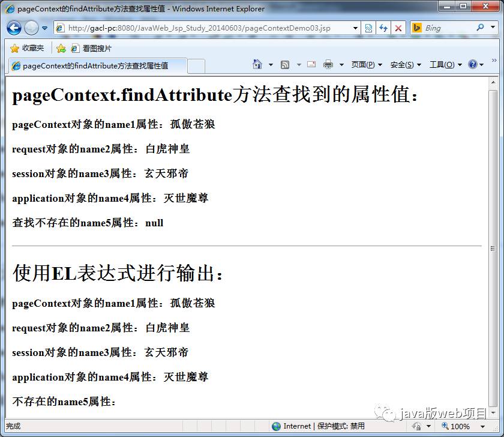Open the zoom level 100% button
This screenshot has width=504, height=437.
point(455,426)
